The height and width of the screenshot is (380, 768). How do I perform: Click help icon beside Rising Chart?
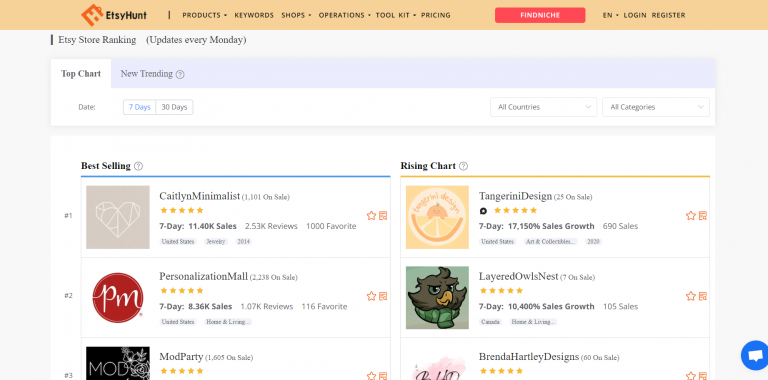[x=463, y=166]
